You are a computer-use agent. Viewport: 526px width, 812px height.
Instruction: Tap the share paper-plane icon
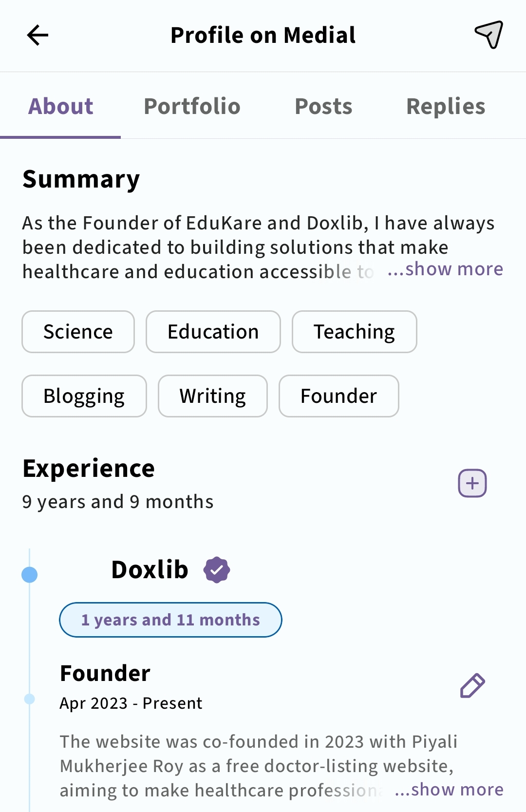[488, 35]
